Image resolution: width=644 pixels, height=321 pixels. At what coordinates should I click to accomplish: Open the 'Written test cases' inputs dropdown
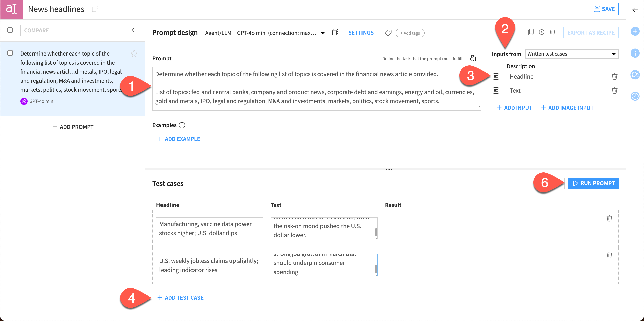[571, 54]
